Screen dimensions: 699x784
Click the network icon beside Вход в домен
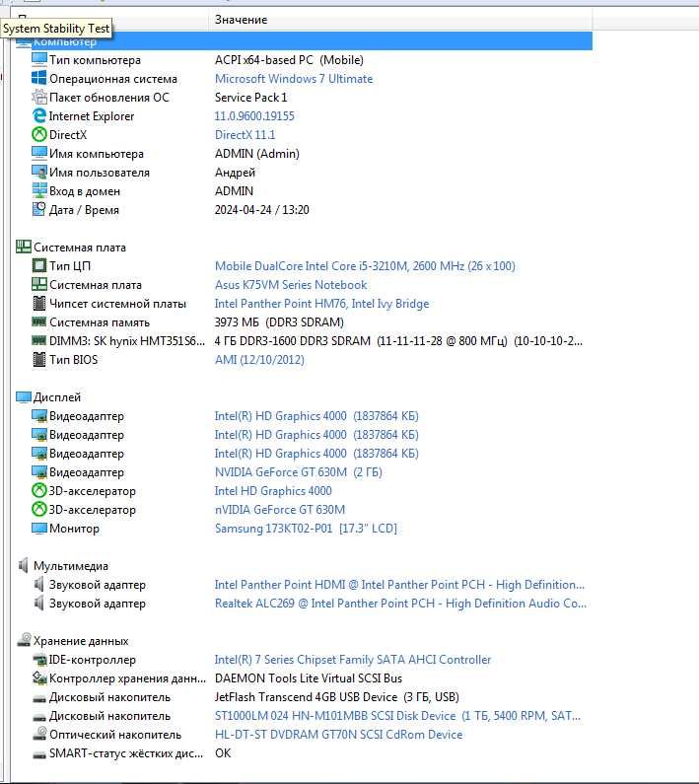[39, 190]
